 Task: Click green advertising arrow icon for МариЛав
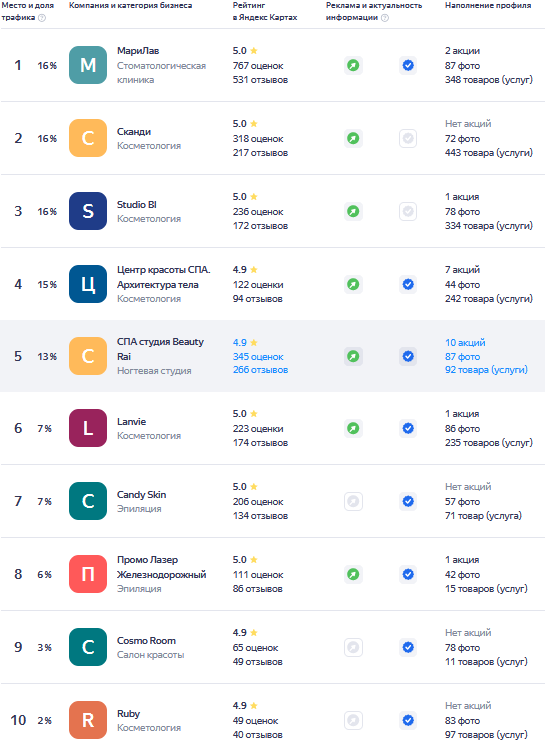click(353, 65)
